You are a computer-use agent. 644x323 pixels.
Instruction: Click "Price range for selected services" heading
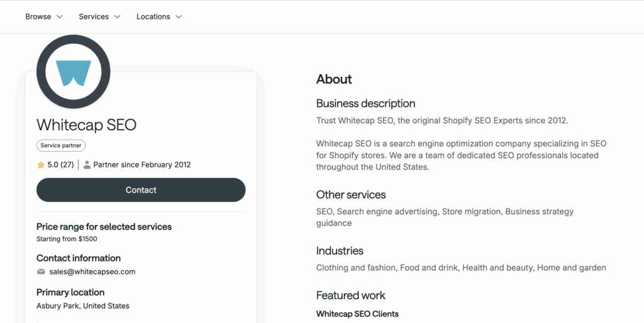(104, 227)
